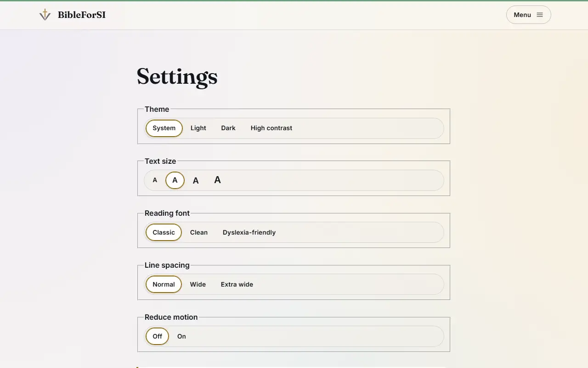Choose the large text size A
Image resolution: width=588 pixels, height=368 pixels.
(196, 180)
